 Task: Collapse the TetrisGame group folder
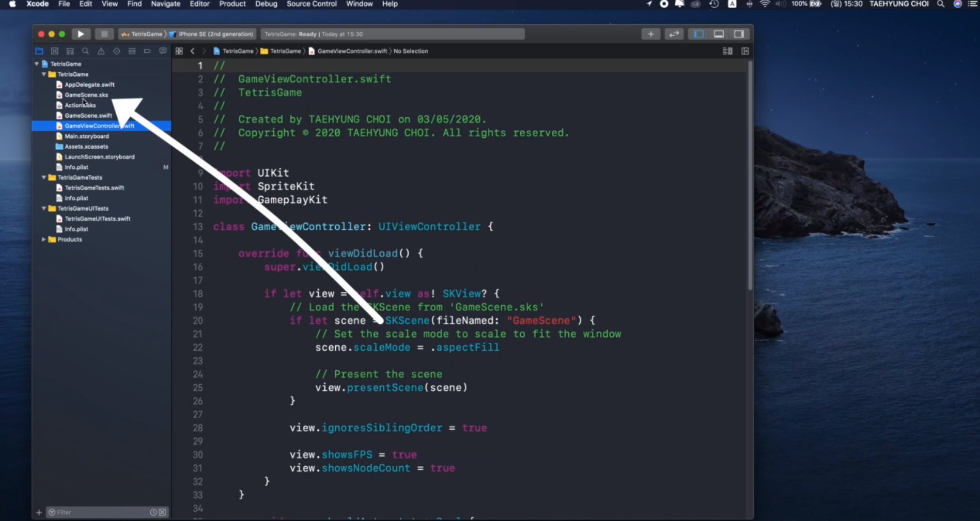(44, 74)
